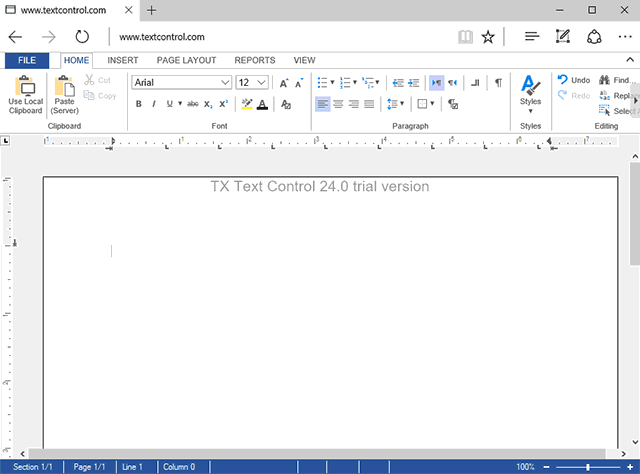640x474 pixels.
Task: Set left-to-right text direction
Action: pos(436,83)
